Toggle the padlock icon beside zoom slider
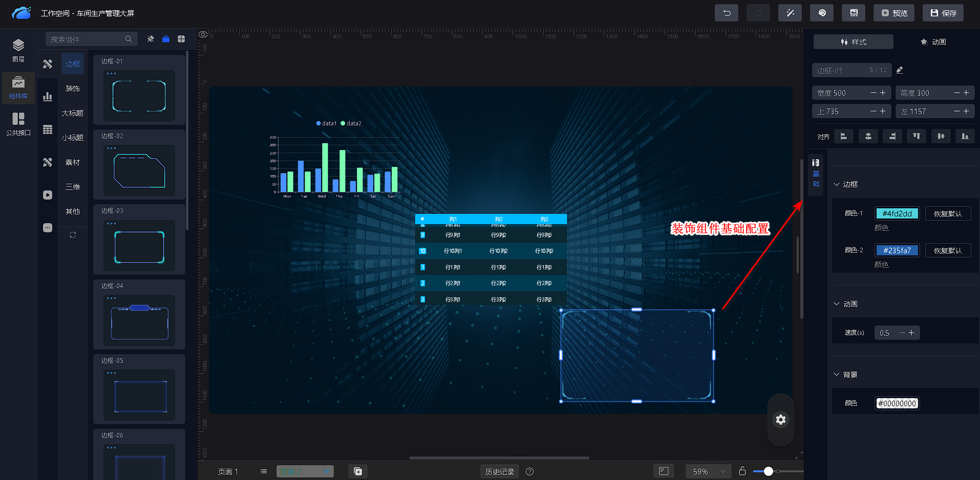This screenshot has height=480, width=980. pos(742,471)
